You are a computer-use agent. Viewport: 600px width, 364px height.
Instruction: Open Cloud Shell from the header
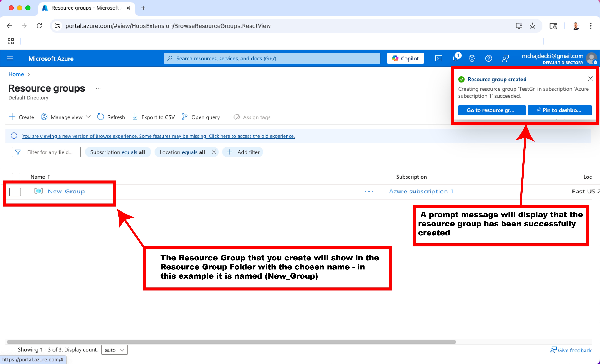(x=439, y=58)
